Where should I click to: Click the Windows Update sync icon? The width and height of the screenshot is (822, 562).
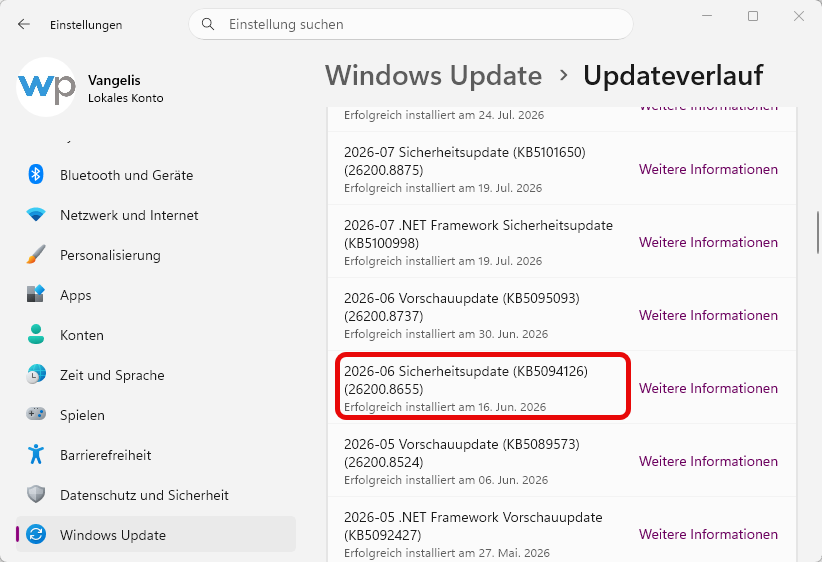point(36,534)
